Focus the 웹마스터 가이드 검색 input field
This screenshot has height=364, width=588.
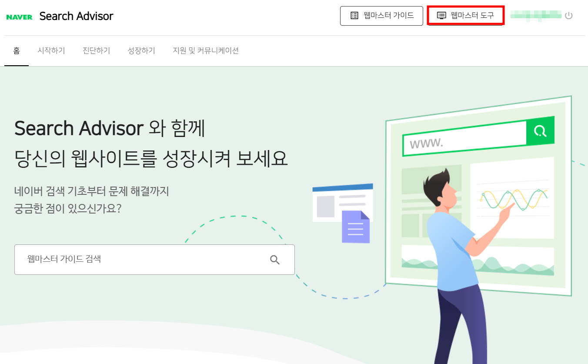(154, 260)
